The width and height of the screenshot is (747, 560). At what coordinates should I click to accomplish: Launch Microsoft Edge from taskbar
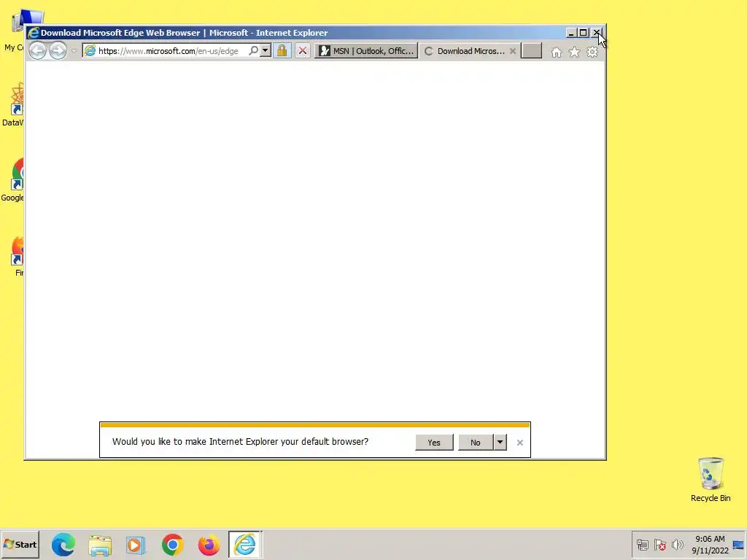pyautogui.click(x=63, y=544)
